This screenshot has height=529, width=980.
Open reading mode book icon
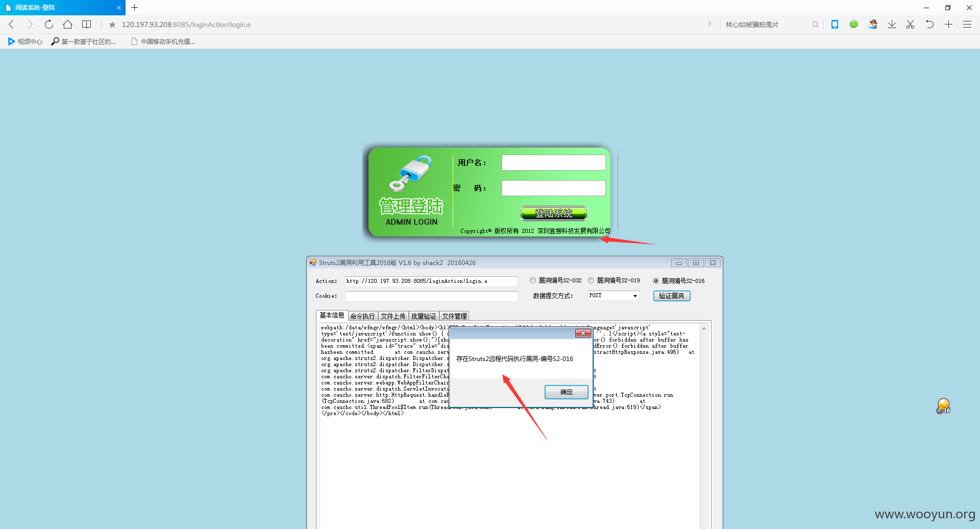pos(87,25)
